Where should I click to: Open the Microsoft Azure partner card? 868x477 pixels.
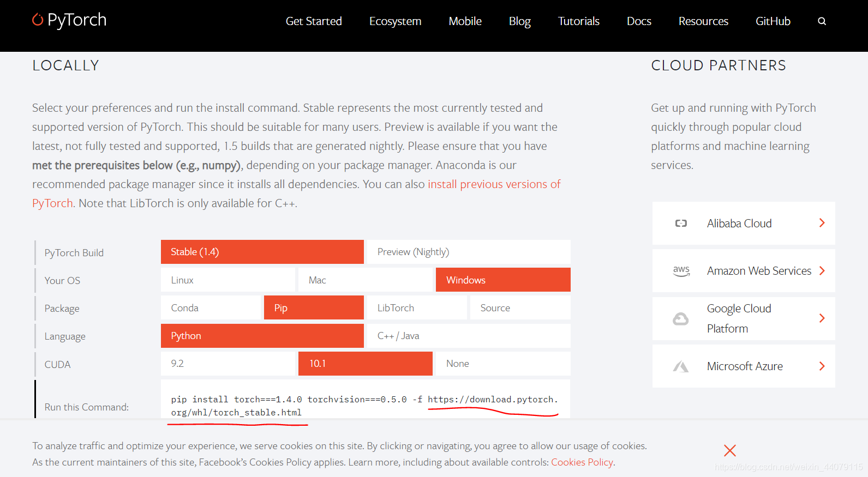point(744,366)
